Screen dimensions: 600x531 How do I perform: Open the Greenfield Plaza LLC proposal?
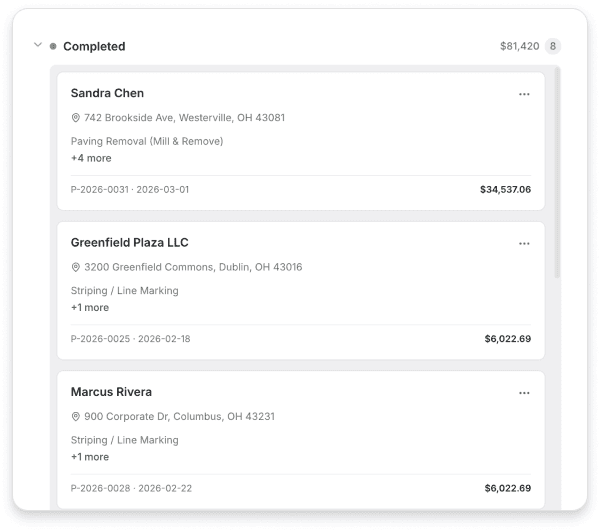coord(301,290)
